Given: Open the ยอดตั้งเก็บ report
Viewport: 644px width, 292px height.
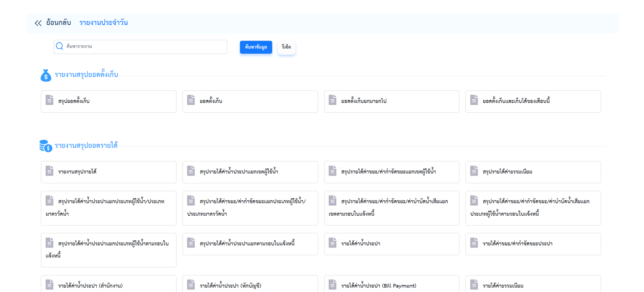Looking at the screenshot, I should click(250, 102).
